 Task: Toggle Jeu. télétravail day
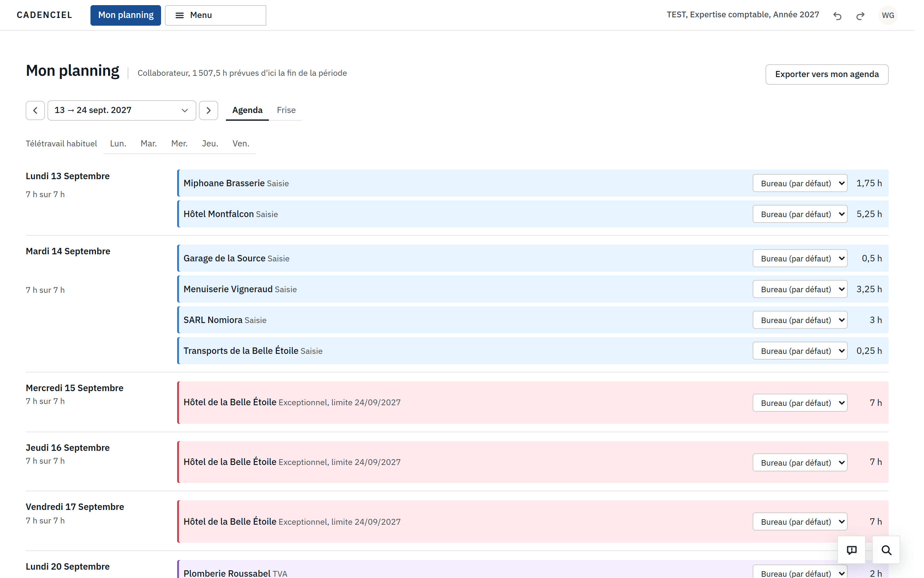click(x=210, y=143)
